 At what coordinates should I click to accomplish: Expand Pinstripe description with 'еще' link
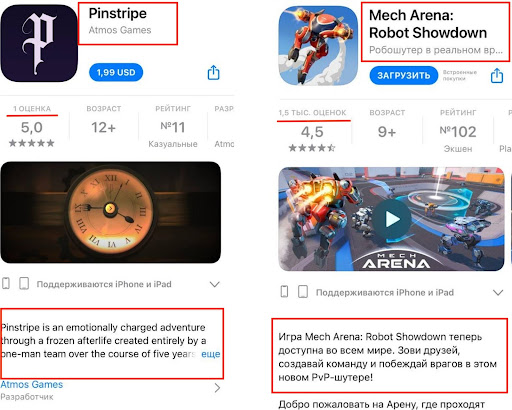click(x=211, y=354)
